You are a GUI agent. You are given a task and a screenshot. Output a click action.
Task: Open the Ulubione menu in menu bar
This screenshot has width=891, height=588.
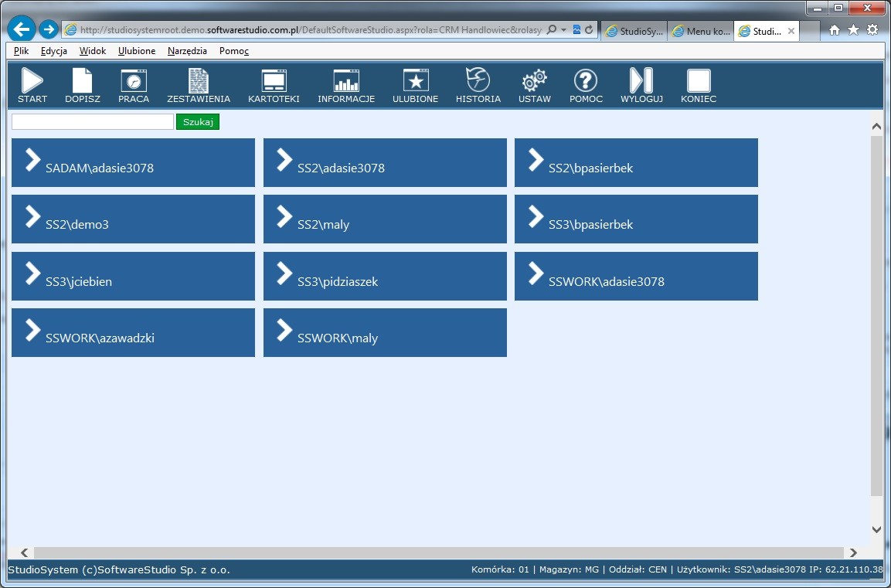tap(136, 50)
